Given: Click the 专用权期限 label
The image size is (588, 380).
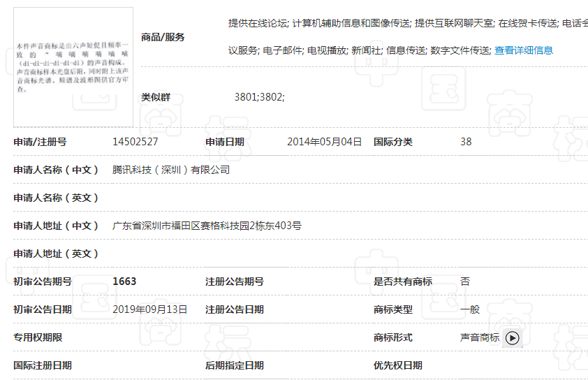Looking at the screenshot, I should pyautogui.click(x=38, y=337).
